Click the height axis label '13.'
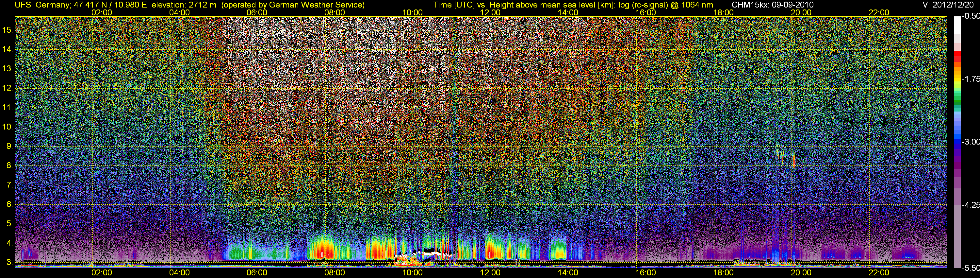This screenshot has width=980, height=278. (8, 69)
